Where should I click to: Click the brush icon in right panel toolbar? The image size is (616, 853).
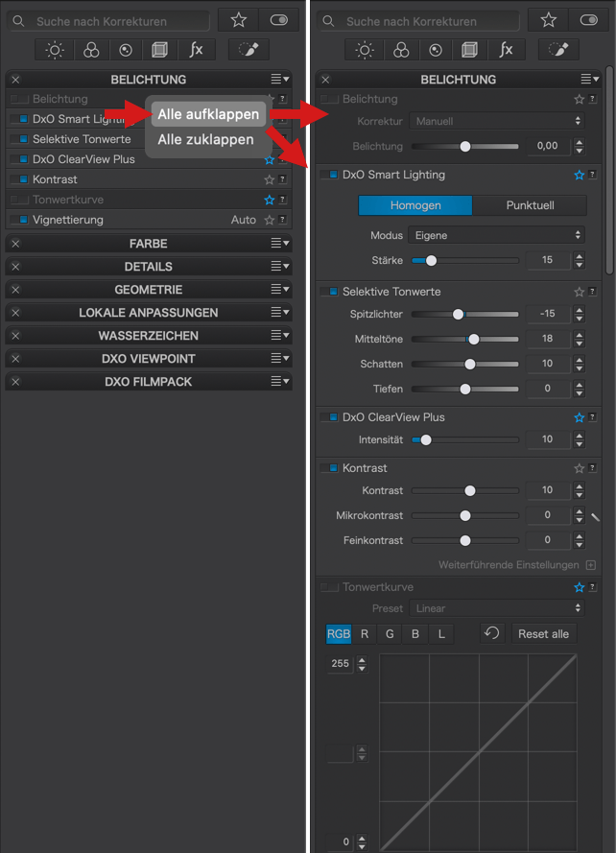[558, 50]
